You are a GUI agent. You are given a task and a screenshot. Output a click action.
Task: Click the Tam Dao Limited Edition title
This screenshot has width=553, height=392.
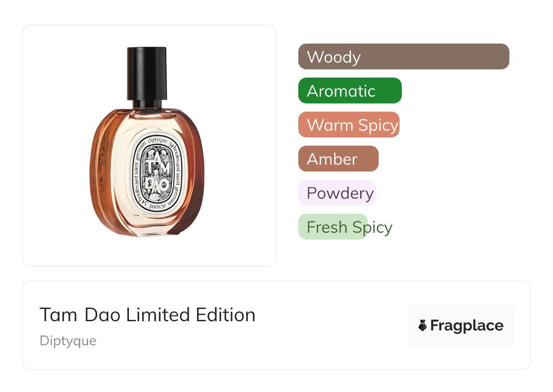(x=147, y=315)
